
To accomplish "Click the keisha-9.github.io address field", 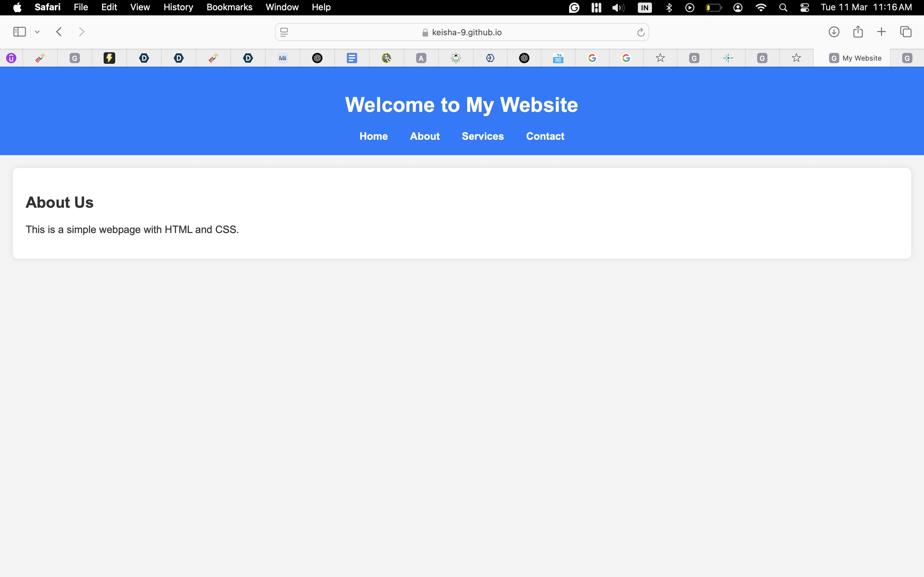I will [466, 32].
